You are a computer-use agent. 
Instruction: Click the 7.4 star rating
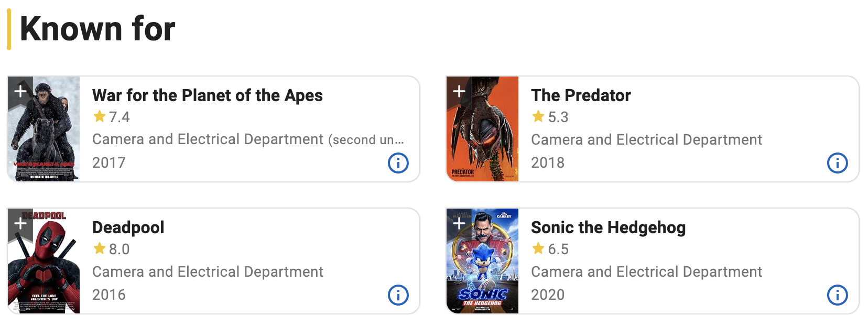click(x=111, y=117)
